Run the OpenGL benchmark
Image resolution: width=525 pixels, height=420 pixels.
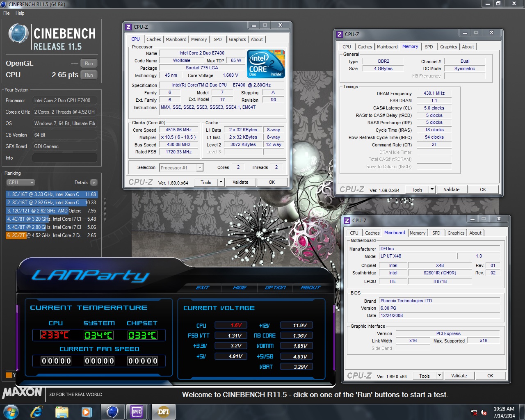click(x=89, y=64)
